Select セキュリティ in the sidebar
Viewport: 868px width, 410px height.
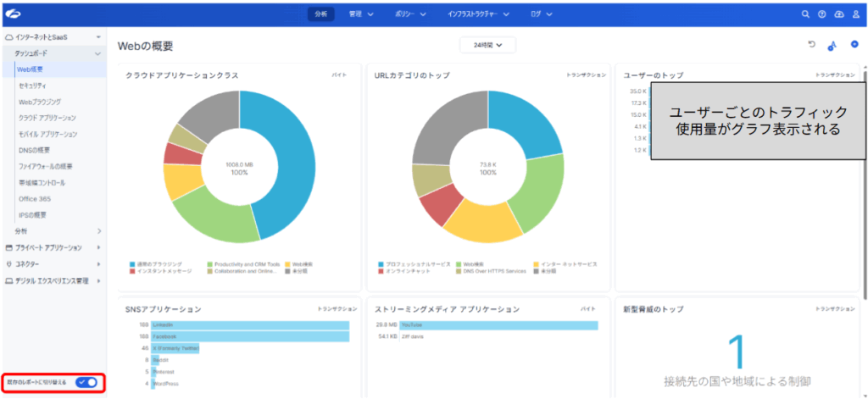click(32, 86)
